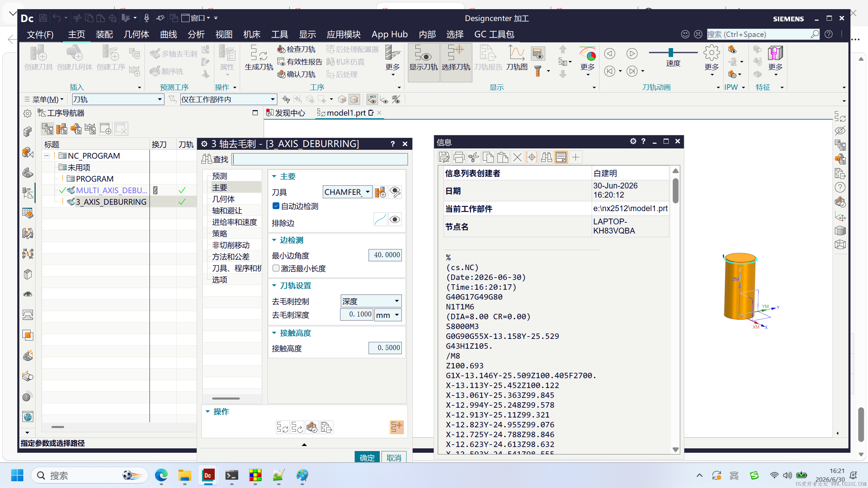This screenshot has height=488, width=868.
Task: Collapse the Operation (操作) section
Action: (x=208, y=412)
